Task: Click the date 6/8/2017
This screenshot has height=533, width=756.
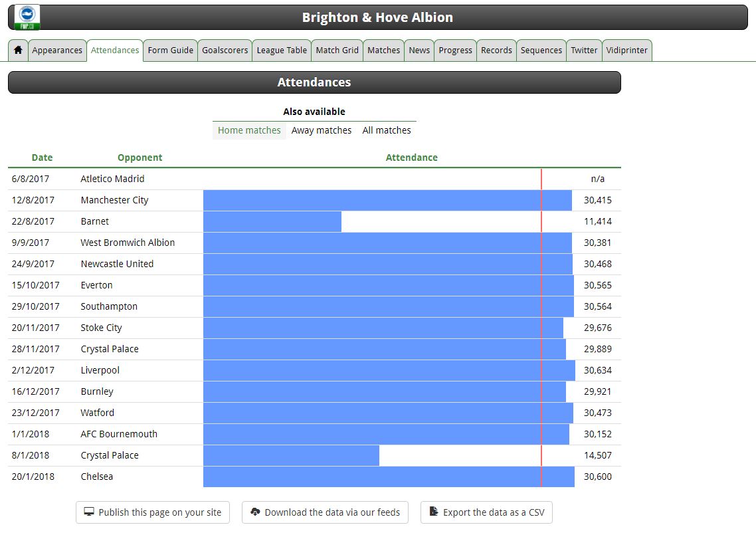Action: click(31, 179)
